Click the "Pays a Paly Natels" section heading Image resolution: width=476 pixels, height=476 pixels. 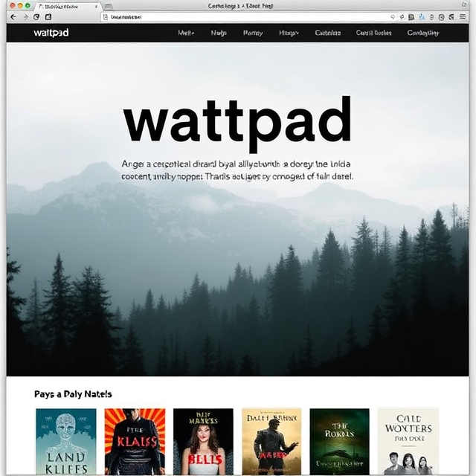click(73, 394)
